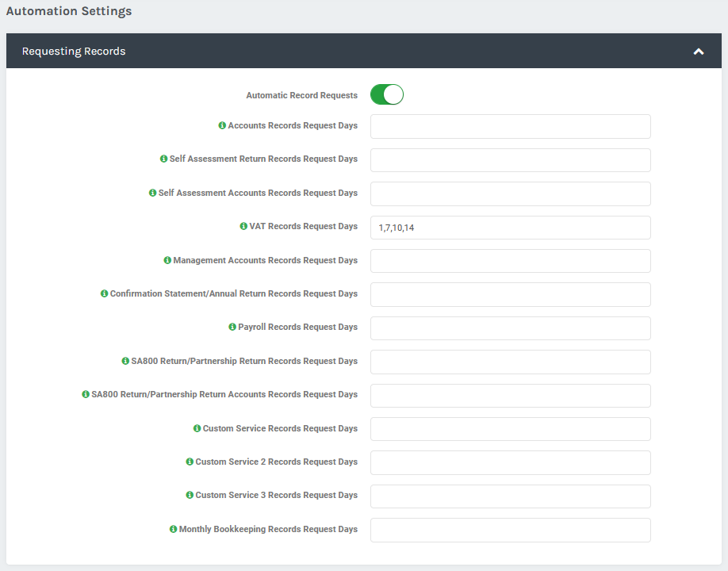Image resolution: width=728 pixels, height=571 pixels.
Task: Click the Monthly Bookkeeping Records Request Days label
Action: pyautogui.click(x=268, y=529)
